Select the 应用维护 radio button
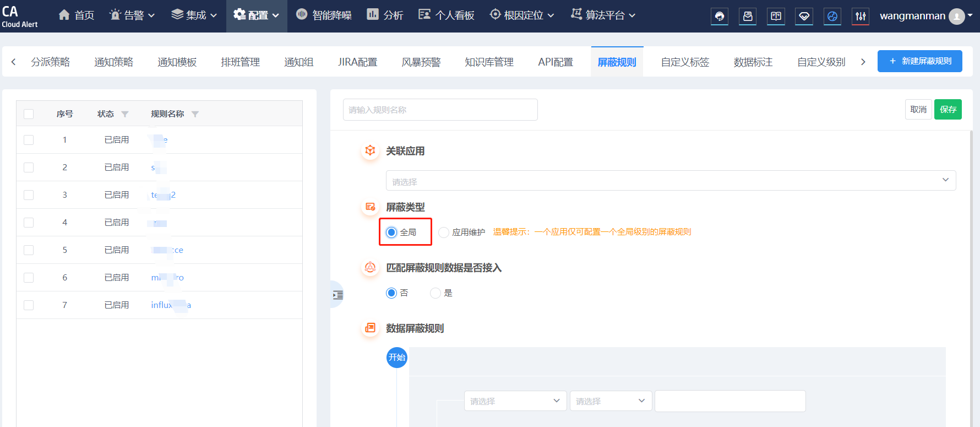Screen dimensions: 980x427 coord(444,232)
